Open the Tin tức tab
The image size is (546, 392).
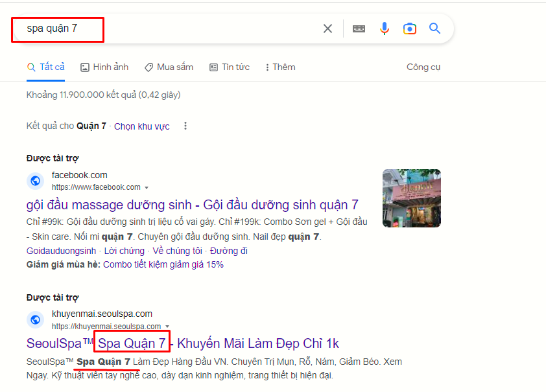coord(230,67)
